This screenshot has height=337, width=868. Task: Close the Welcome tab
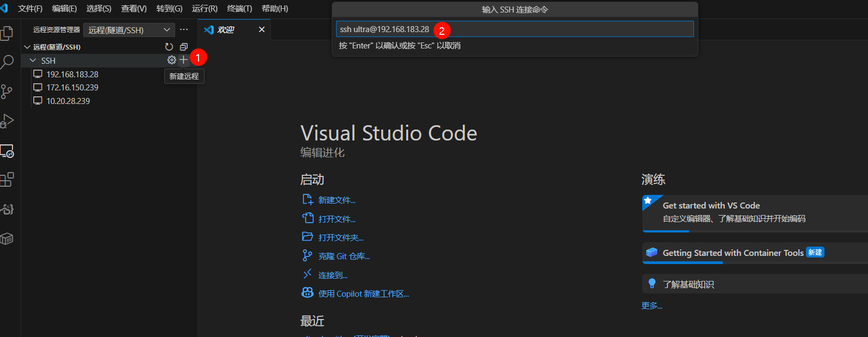(262, 29)
